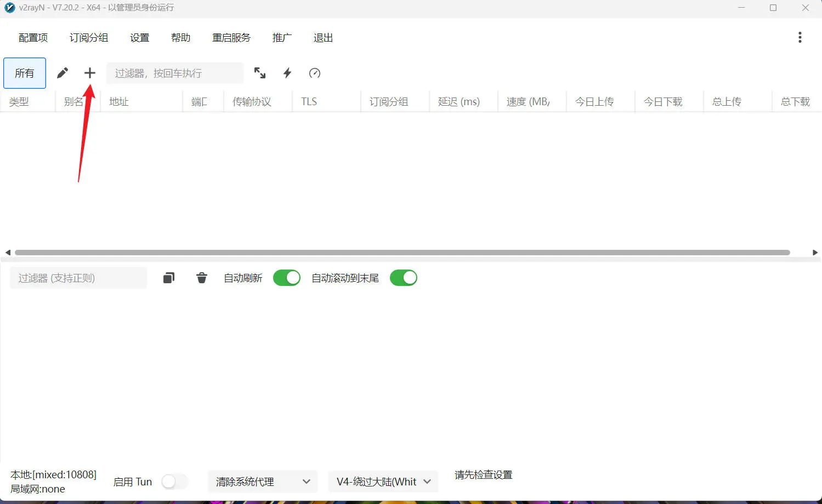This screenshot has height=504, width=822.
Task: Click the expand arrows icon beside filter box
Action: pos(260,73)
